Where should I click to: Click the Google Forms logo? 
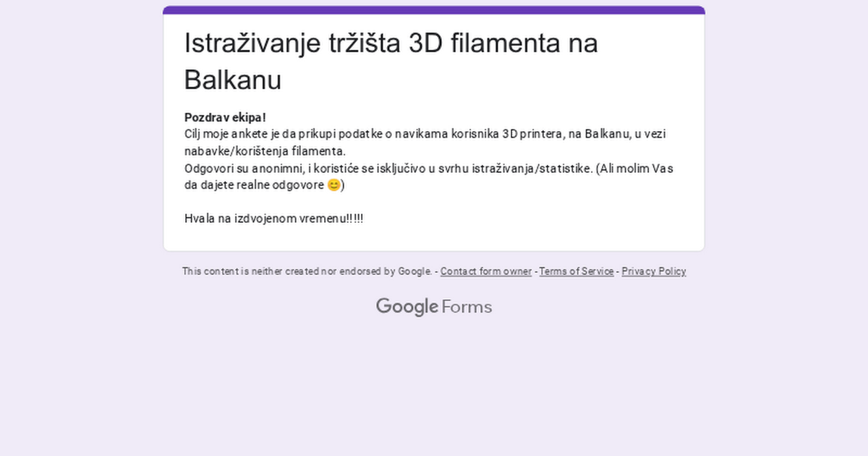pyautogui.click(x=433, y=307)
